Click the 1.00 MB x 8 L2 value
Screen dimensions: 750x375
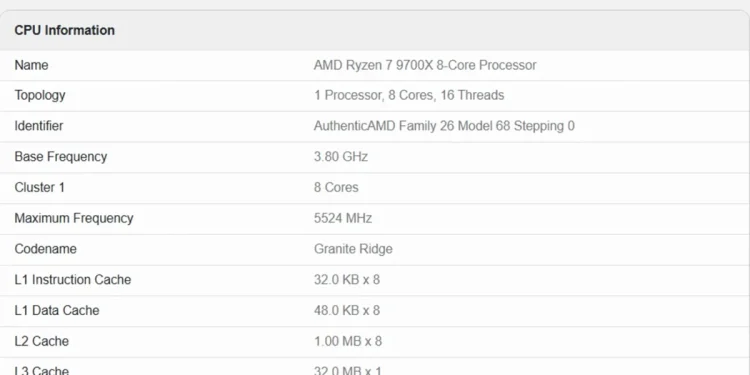pos(348,341)
